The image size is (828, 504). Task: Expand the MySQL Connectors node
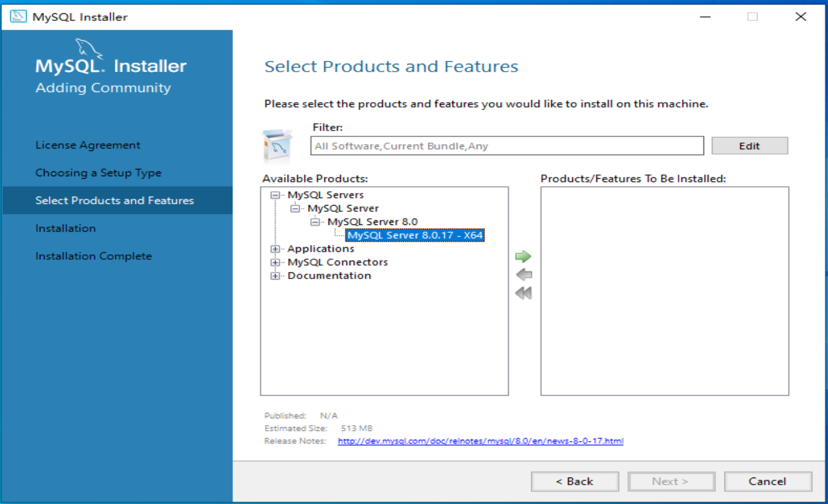(x=275, y=262)
